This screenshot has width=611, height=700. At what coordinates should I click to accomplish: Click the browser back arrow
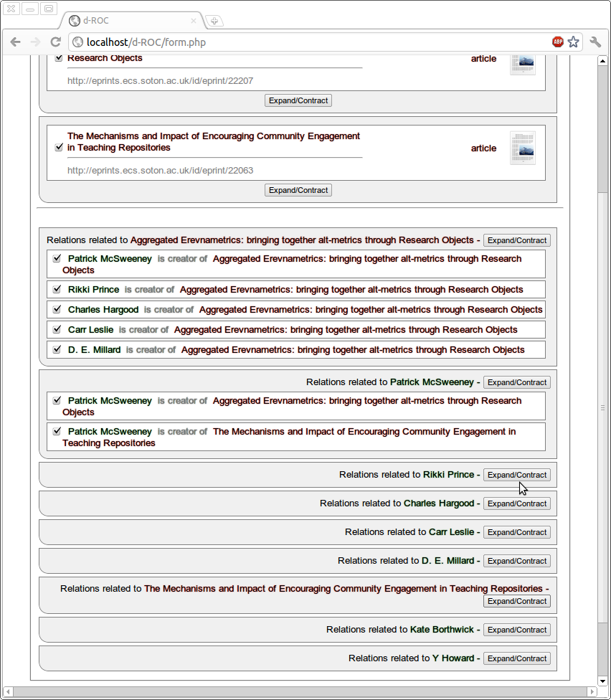[15, 42]
